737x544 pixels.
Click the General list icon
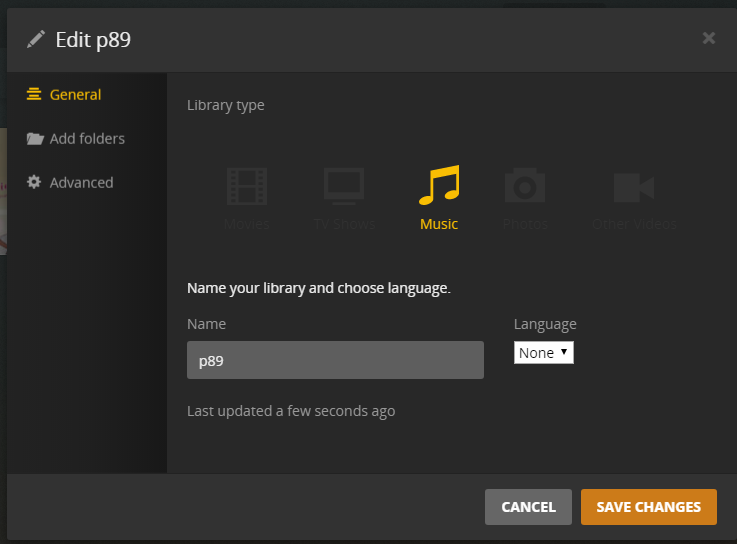pyautogui.click(x=34, y=94)
